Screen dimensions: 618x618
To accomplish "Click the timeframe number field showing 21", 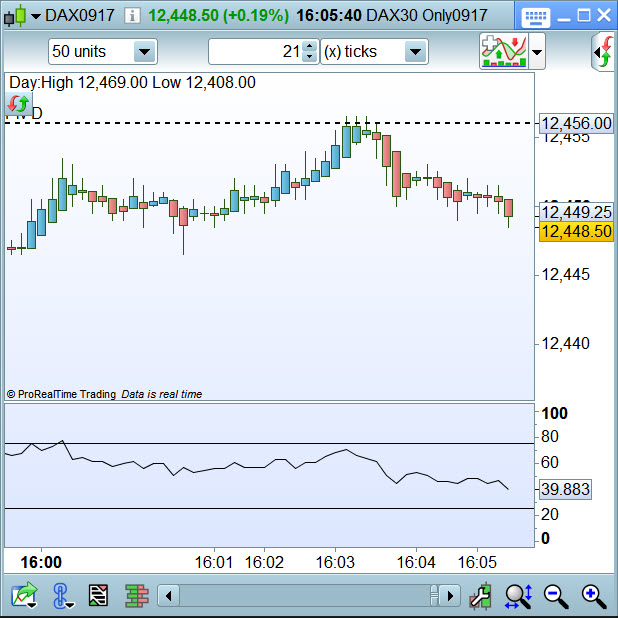I will click(x=255, y=52).
